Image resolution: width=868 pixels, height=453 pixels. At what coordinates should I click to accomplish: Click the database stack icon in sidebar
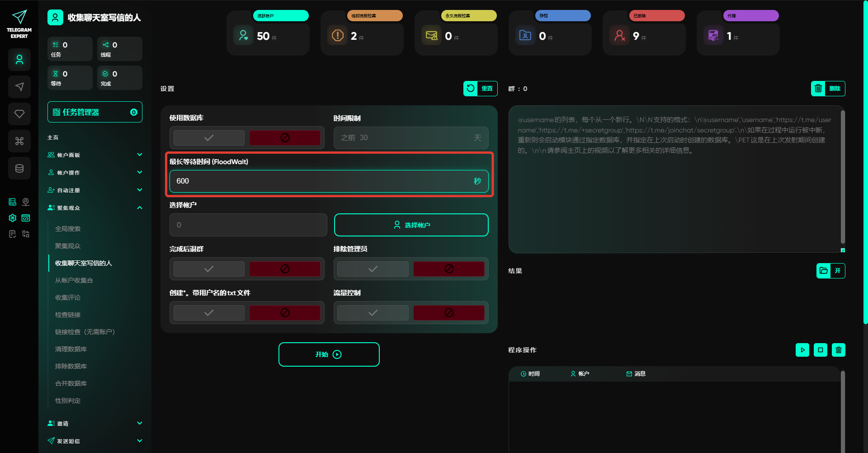pyautogui.click(x=19, y=168)
